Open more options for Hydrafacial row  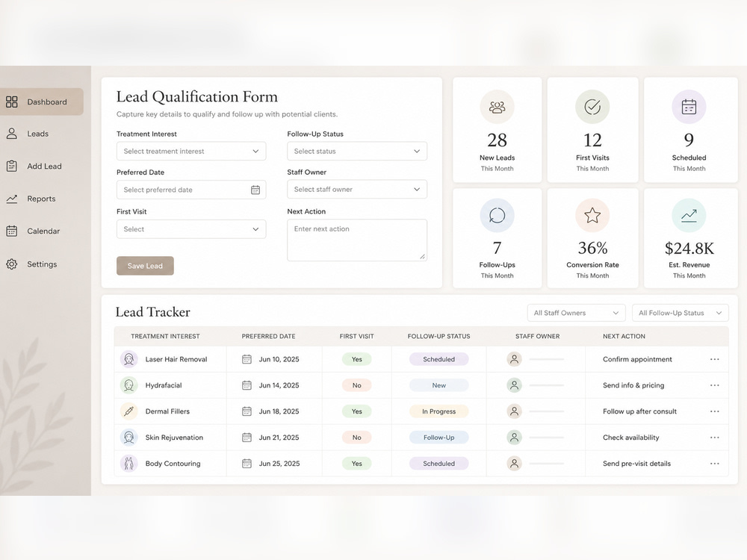pos(714,385)
